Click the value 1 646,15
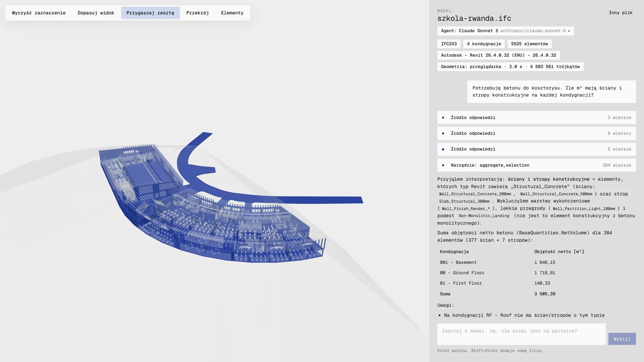The width and height of the screenshot is (644, 362). 545,262
